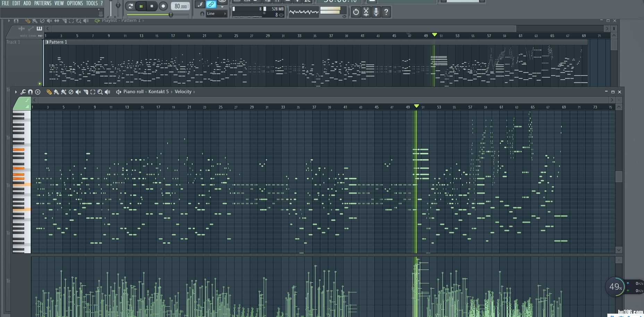Select the Piano roll slice tool
644x317 pixels.
point(86,92)
